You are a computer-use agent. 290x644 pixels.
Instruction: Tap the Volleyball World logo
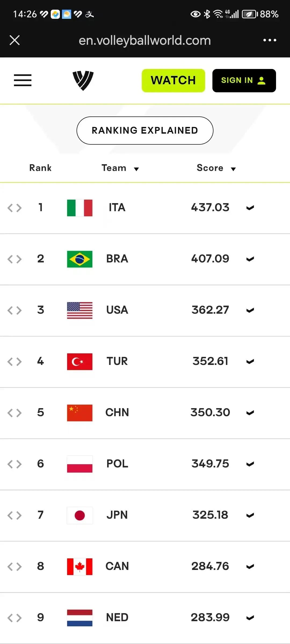(83, 80)
